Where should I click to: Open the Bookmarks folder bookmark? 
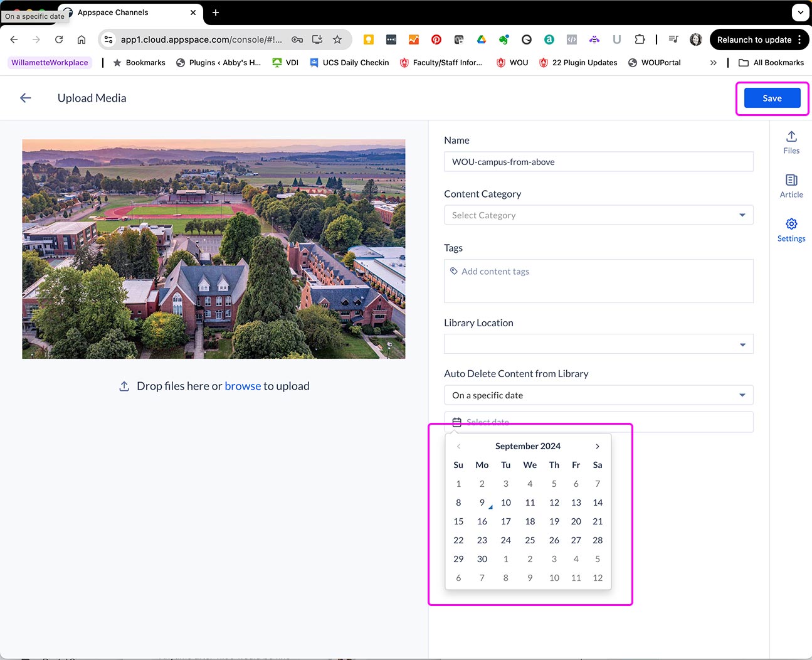tap(139, 63)
